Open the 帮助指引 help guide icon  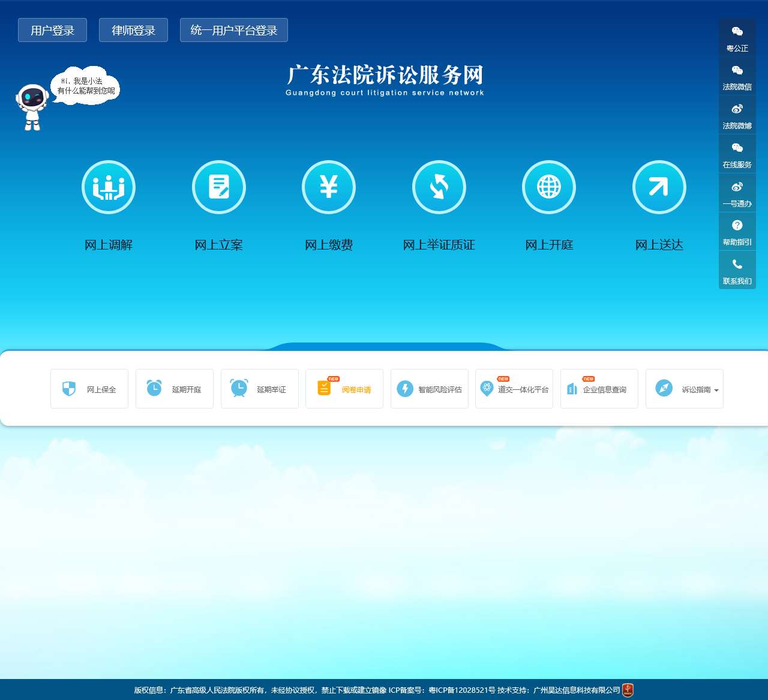[x=737, y=232]
